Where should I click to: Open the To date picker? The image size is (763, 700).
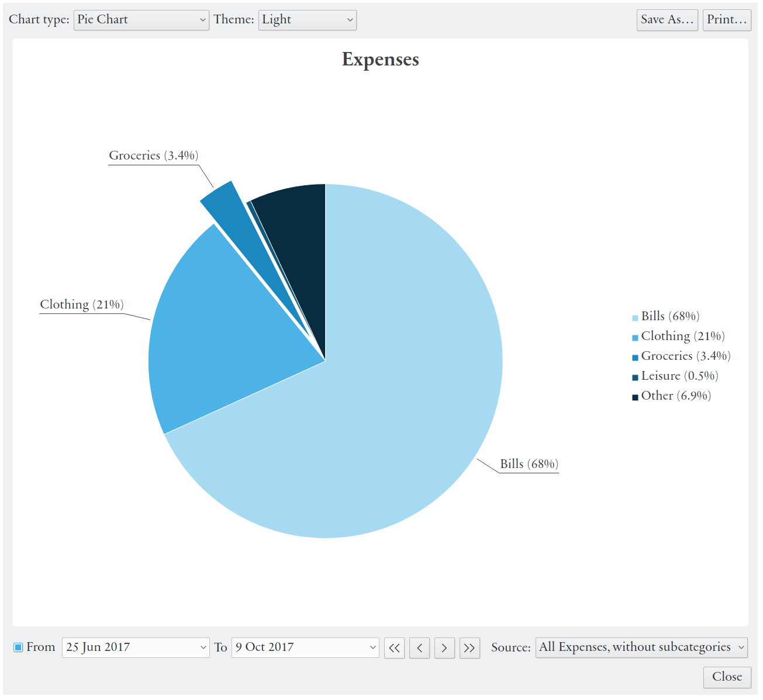[305, 647]
